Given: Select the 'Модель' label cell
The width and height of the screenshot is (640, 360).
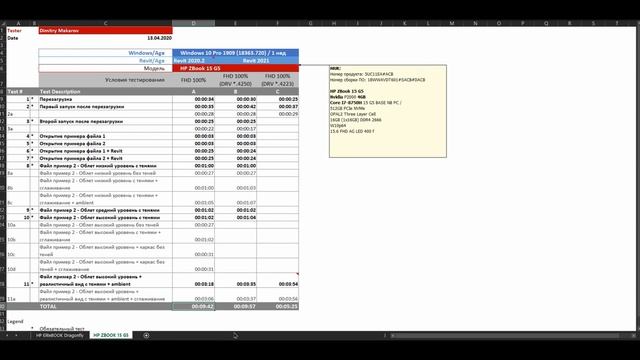Looking at the screenshot, I should point(105,68).
